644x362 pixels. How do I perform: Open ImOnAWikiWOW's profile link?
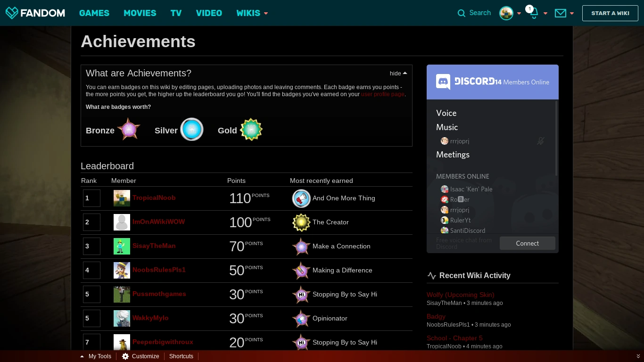point(159,222)
